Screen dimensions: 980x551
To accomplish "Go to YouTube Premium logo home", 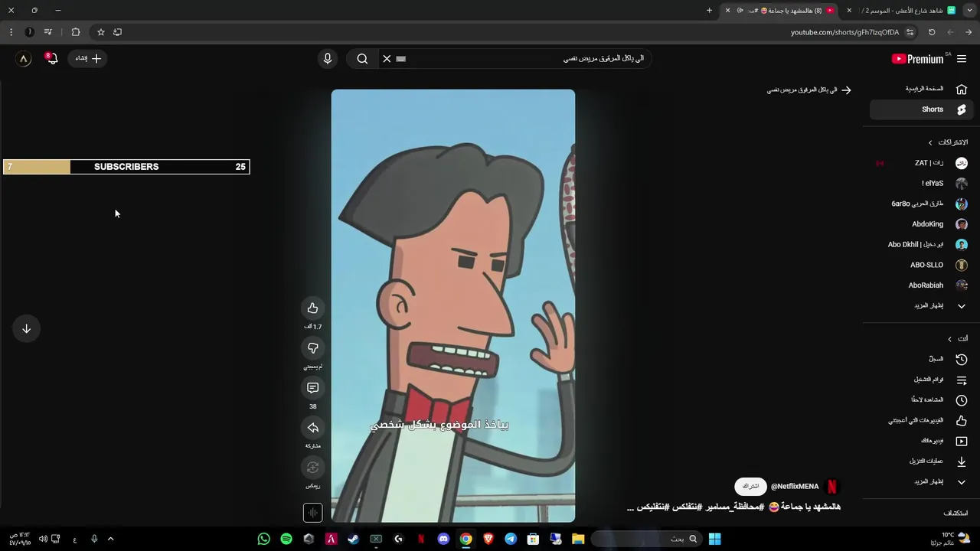I will click(918, 59).
